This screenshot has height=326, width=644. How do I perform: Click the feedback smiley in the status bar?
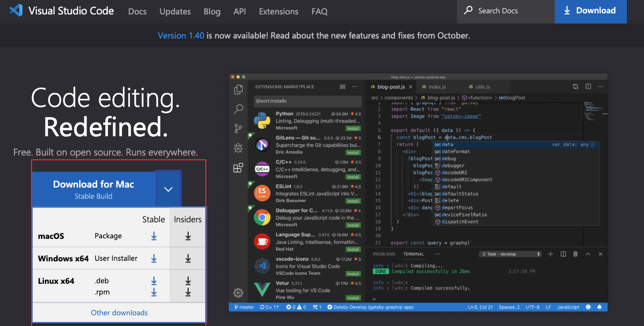point(587,307)
